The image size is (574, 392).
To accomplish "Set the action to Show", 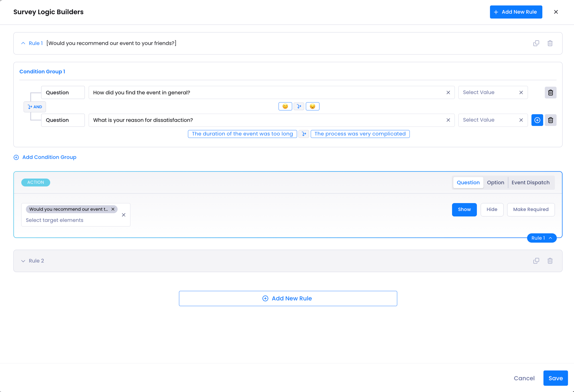I will pyautogui.click(x=464, y=210).
